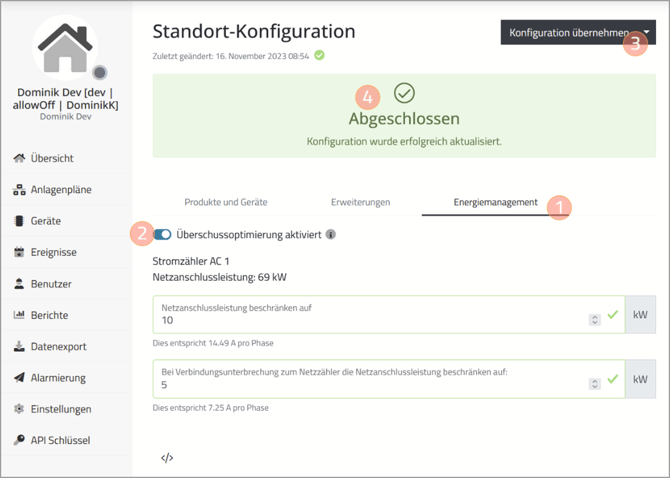
Task: Click the API Schlüssel key icon
Action: 19,440
